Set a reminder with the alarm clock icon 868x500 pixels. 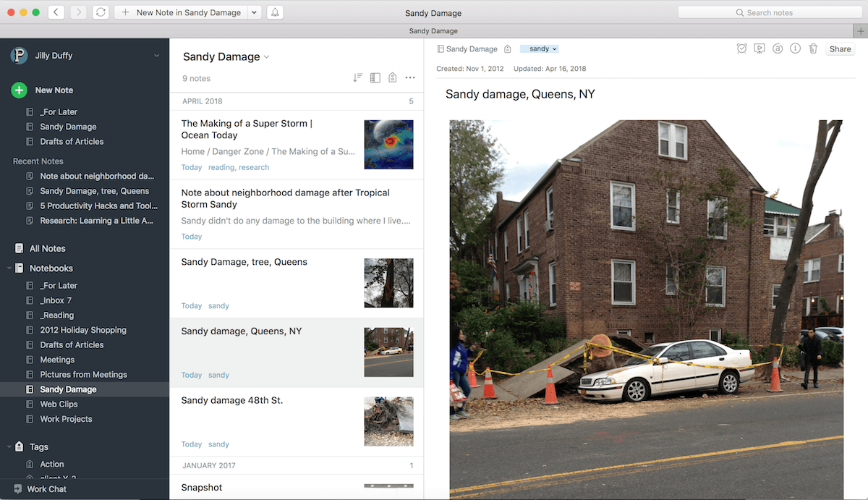point(741,48)
